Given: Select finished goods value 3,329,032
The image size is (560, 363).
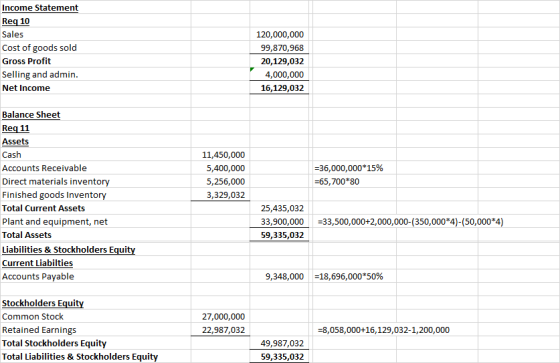Looking at the screenshot, I should (x=226, y=195).
